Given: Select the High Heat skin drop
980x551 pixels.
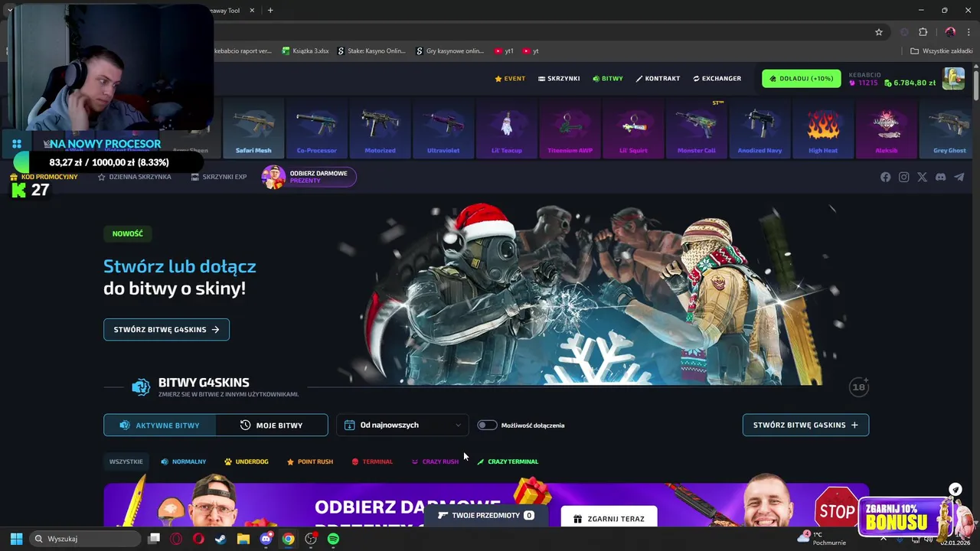Looking at the screenshot, I should tap(823, 128).
